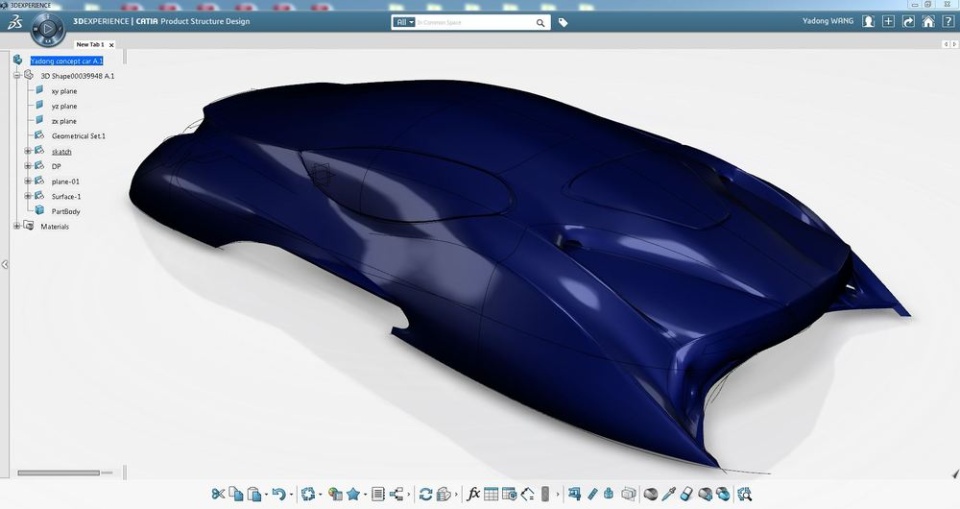This screenshot has width=960, height=509.
Task: Click the blue gear-ring icon in toolbar
Action: pos(309,494)
